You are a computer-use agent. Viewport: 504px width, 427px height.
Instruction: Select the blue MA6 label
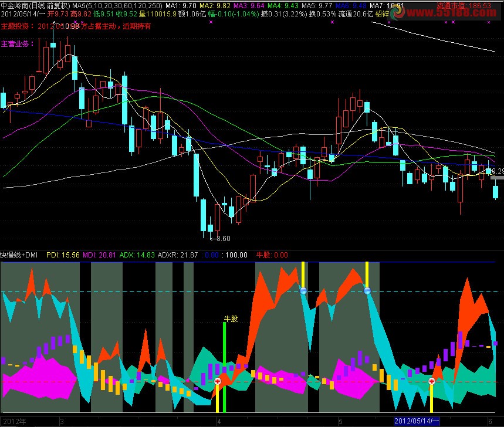tap(351, 5)
